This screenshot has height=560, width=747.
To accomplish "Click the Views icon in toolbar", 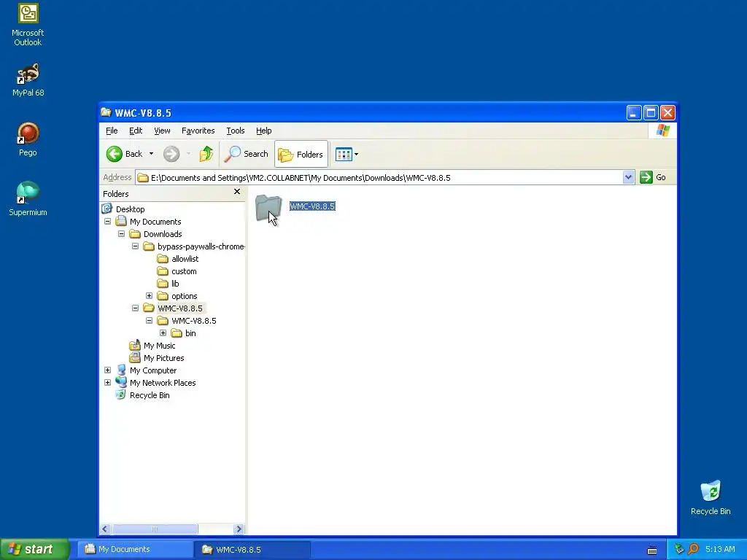I will (344, 154).
